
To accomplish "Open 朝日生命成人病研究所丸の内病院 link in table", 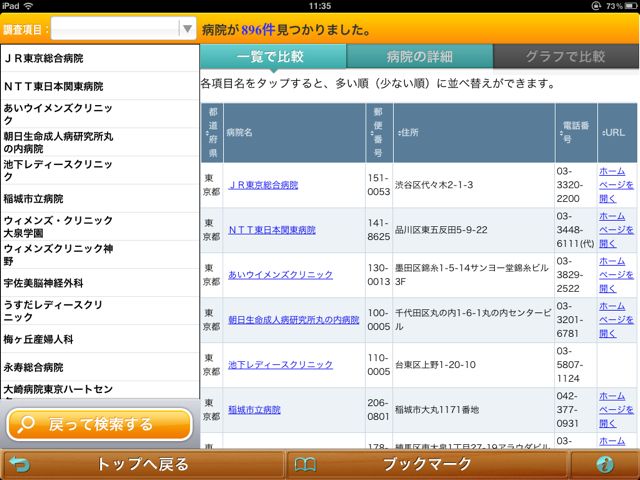I will (x=293, y=320).
